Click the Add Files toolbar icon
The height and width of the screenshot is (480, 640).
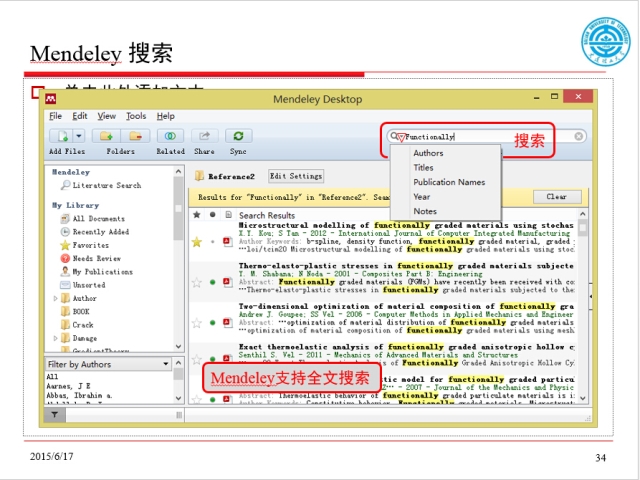coord(62,136)
